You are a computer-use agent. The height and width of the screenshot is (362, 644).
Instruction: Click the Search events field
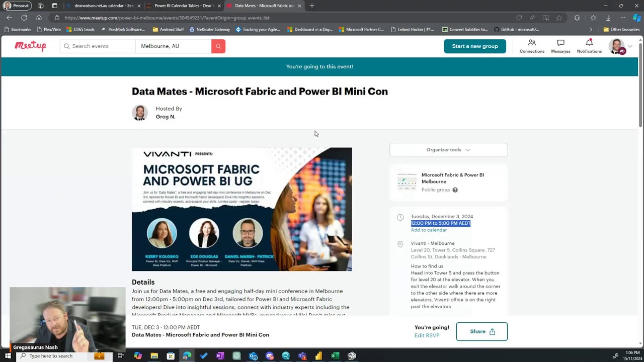pos(98,46)
